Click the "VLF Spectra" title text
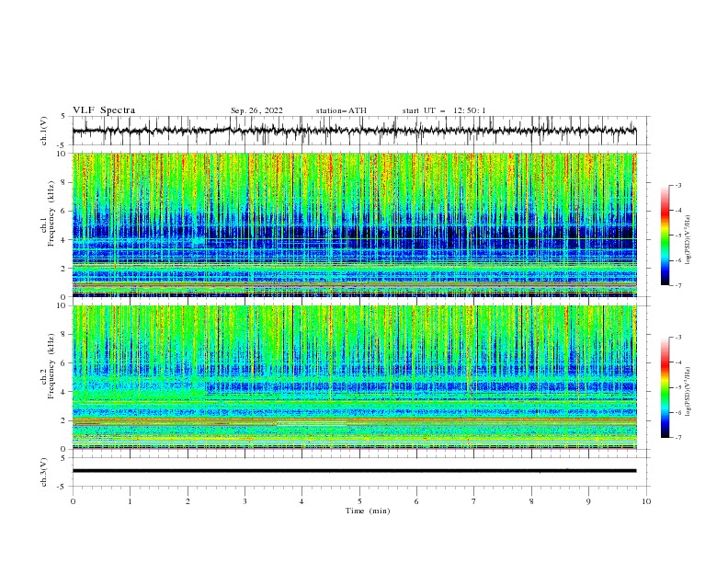Image resolution: width=728 pixels, height=563 pixels. 104,110
